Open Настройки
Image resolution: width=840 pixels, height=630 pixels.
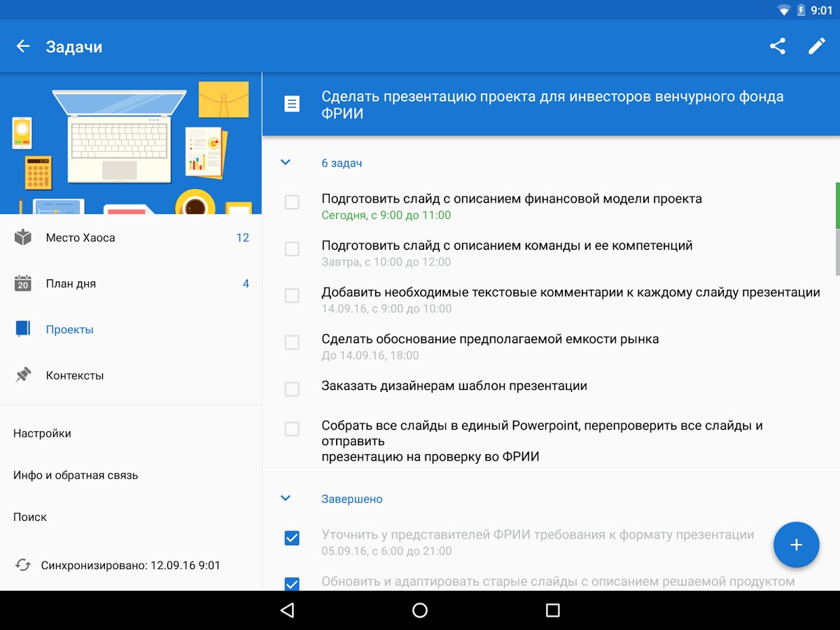coord(42,433)
